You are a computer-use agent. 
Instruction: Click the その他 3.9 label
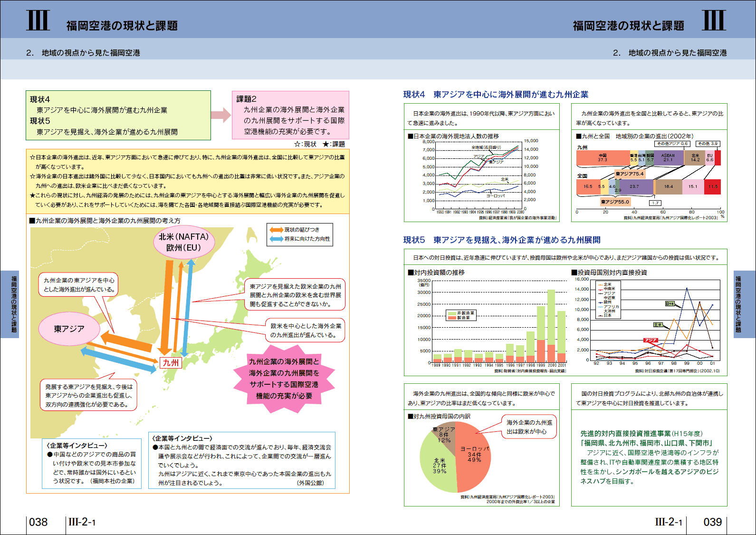click(708, 144)
